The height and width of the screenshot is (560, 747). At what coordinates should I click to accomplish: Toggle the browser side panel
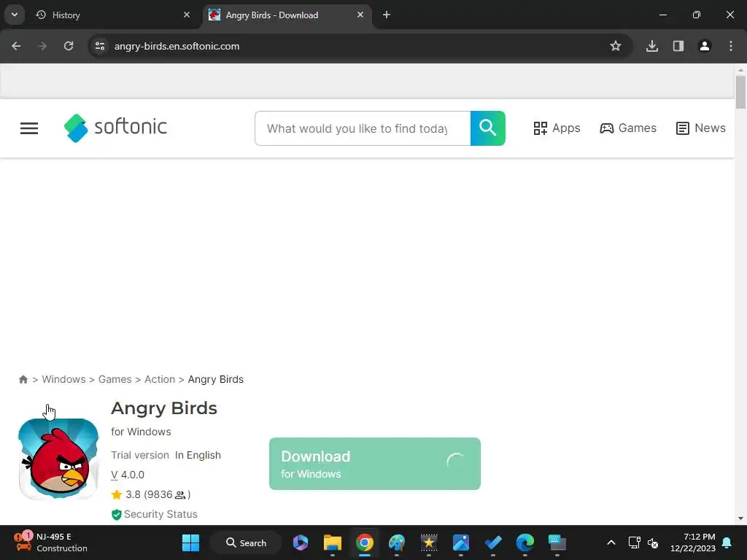pyautogui.click(x=678, y=46)
